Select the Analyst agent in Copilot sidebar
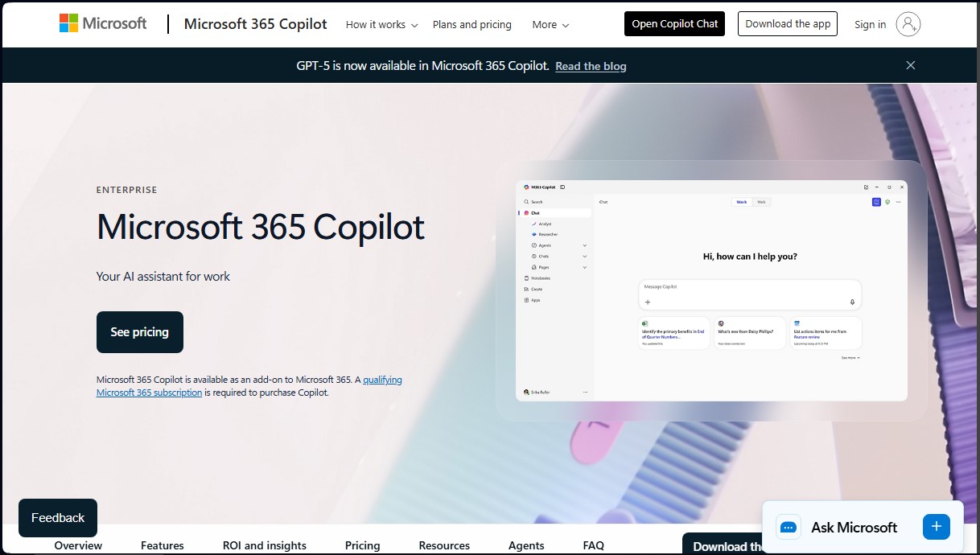 coord(546,223)
